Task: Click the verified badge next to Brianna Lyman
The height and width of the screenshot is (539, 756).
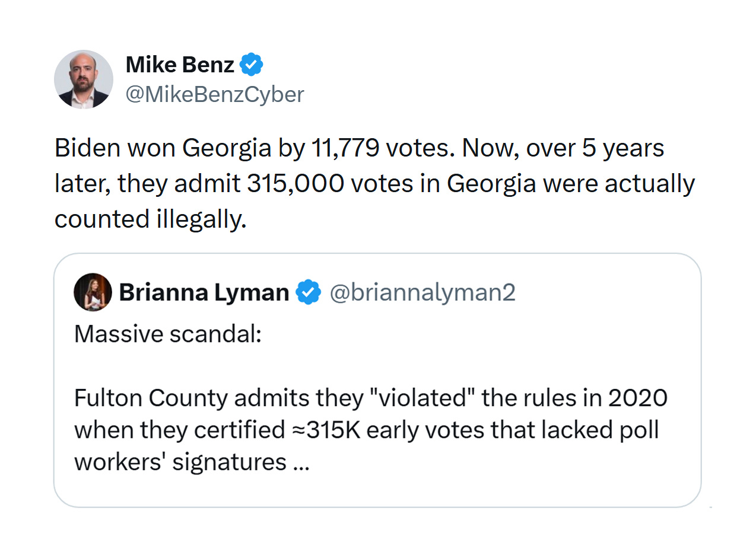Action: (309, 292)
